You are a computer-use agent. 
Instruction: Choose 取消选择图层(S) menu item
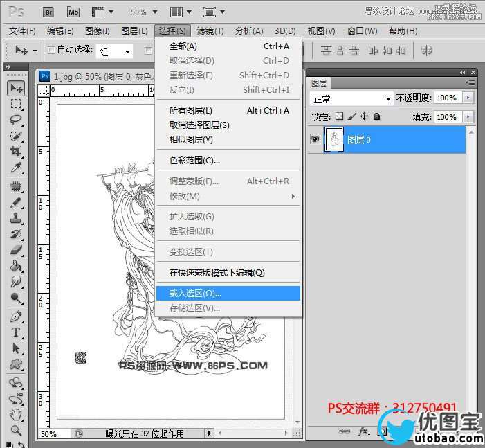[228, 125]
